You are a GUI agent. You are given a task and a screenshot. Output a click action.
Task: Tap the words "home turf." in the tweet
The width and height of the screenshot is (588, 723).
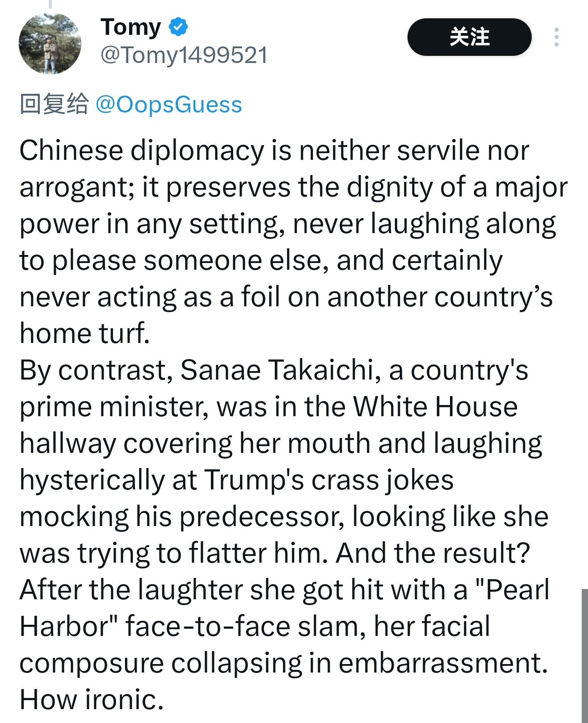(x=84, y=334)
